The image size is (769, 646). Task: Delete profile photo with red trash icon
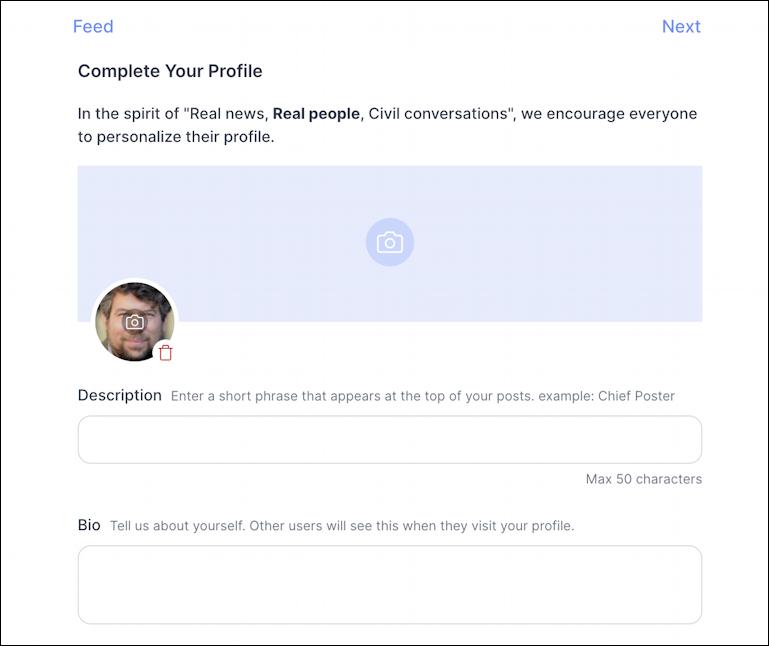[x=166, y=352]
